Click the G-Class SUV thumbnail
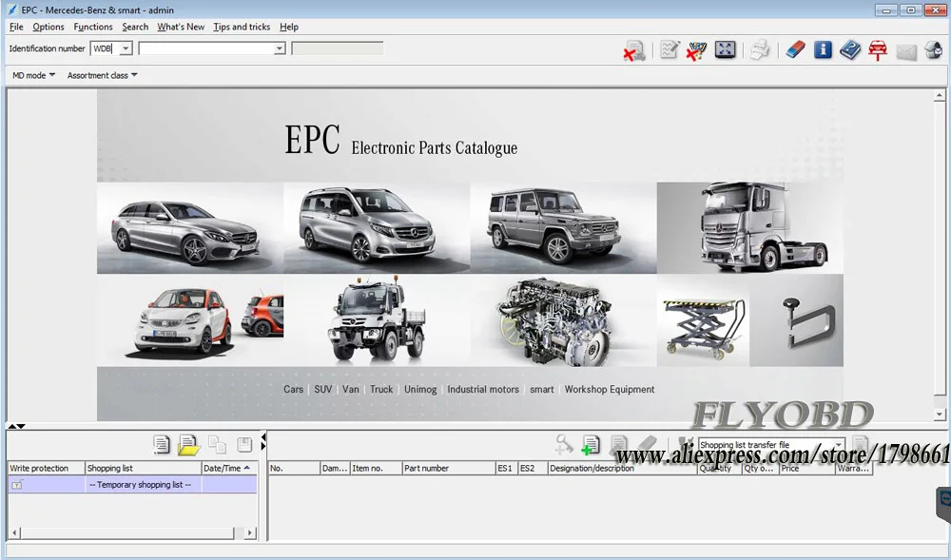The width and height of the screenshot is (951, 560). 563,228
